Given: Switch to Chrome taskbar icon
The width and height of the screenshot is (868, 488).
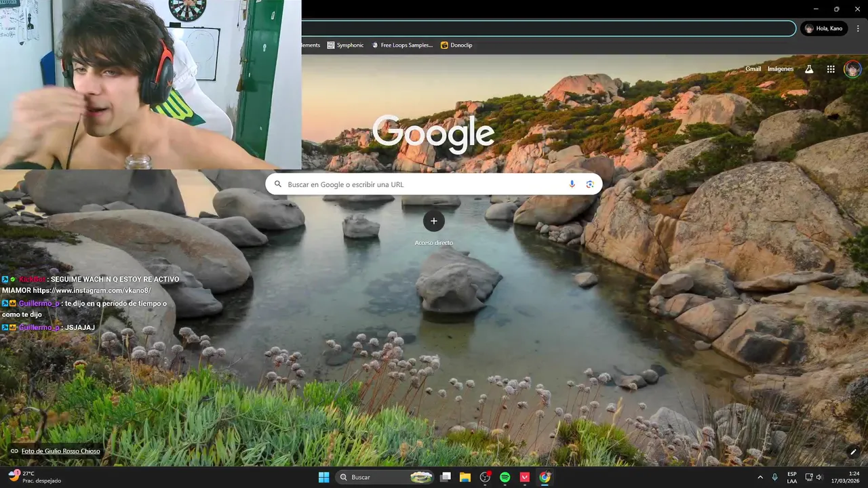Looking at the screenshot, I should pyautogui.click(x=545, y=477).
